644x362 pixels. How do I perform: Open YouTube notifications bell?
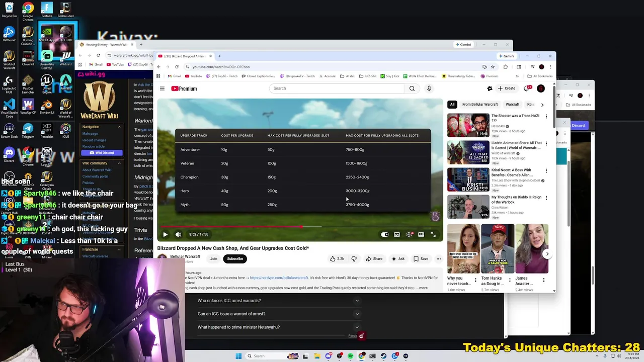click(526, 88)
